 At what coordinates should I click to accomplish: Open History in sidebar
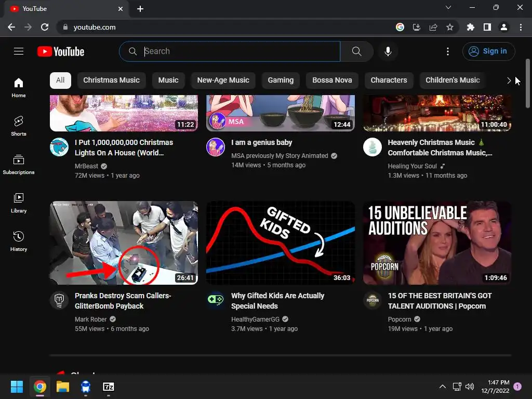point(19,241)
